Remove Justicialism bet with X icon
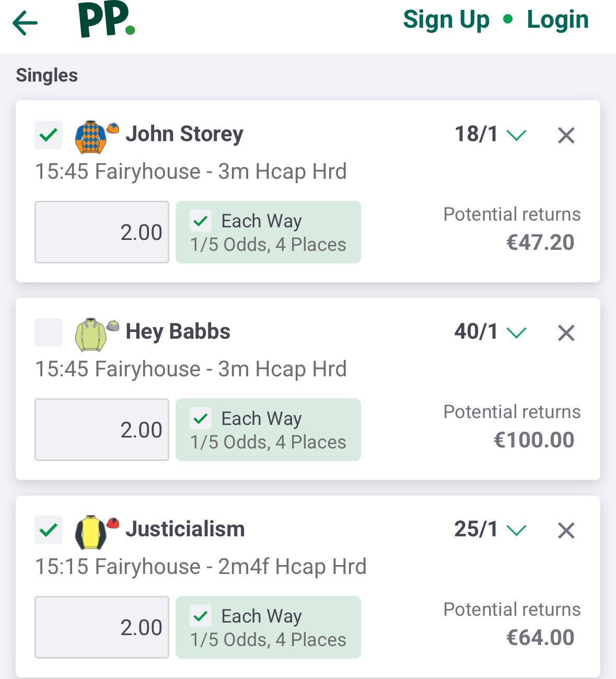 point(566,531)
